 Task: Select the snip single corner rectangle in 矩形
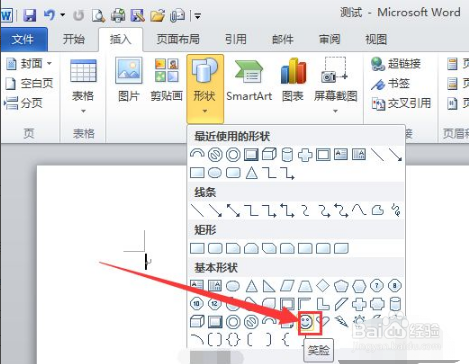[x=233, y=248]
